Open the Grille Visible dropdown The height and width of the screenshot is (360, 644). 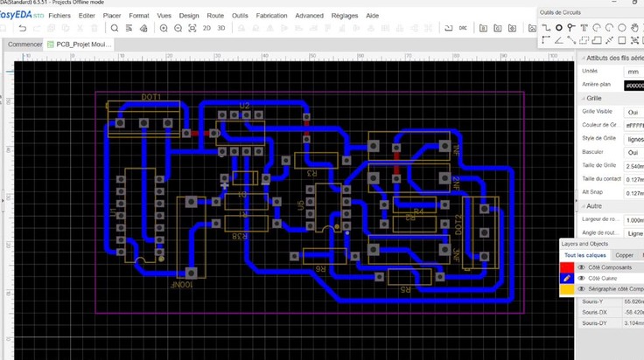pos(633,113)
